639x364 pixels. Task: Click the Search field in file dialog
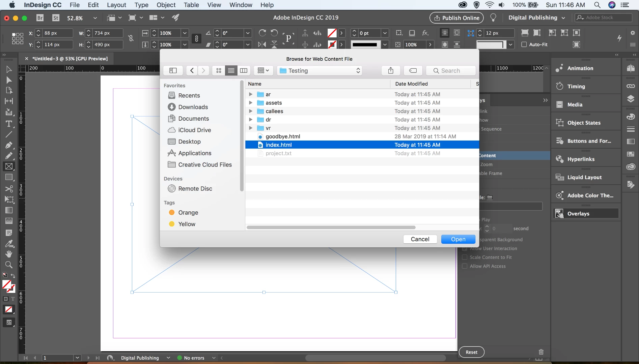[x=451, y=70]
